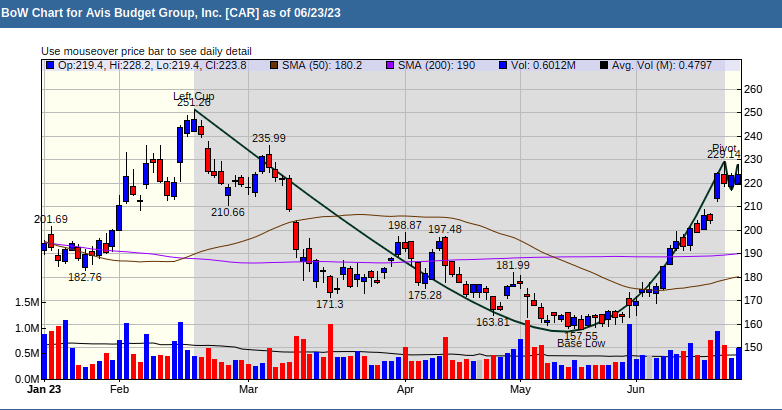This screenshot has height=410, width=782.
Task: Click the tall blue volume bar at start of June
Action: 629,352
